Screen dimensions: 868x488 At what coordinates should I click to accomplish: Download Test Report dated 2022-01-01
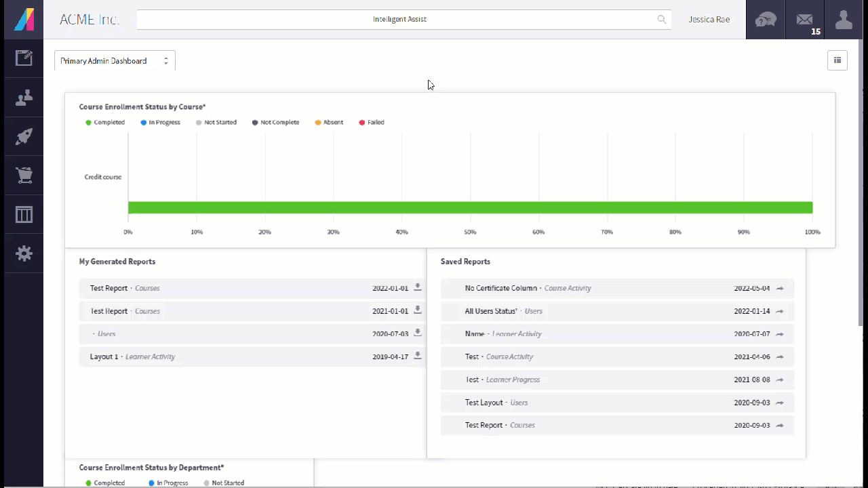click(x=418, y=287)
